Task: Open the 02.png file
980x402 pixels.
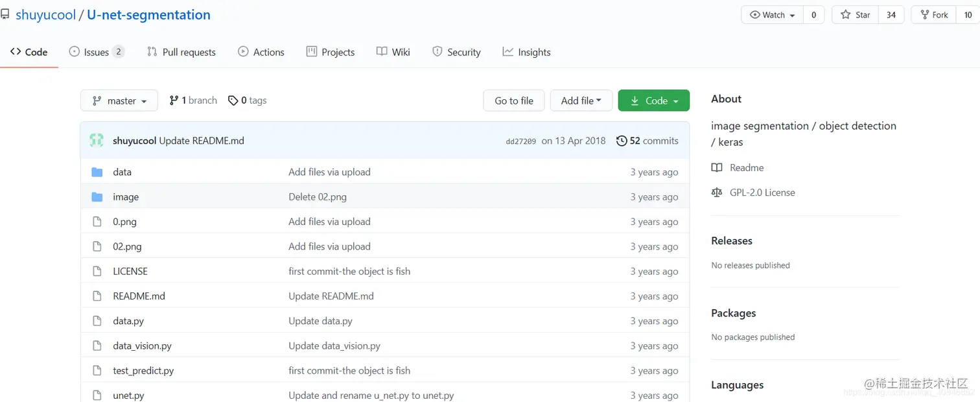Action: tap(127, 246)
